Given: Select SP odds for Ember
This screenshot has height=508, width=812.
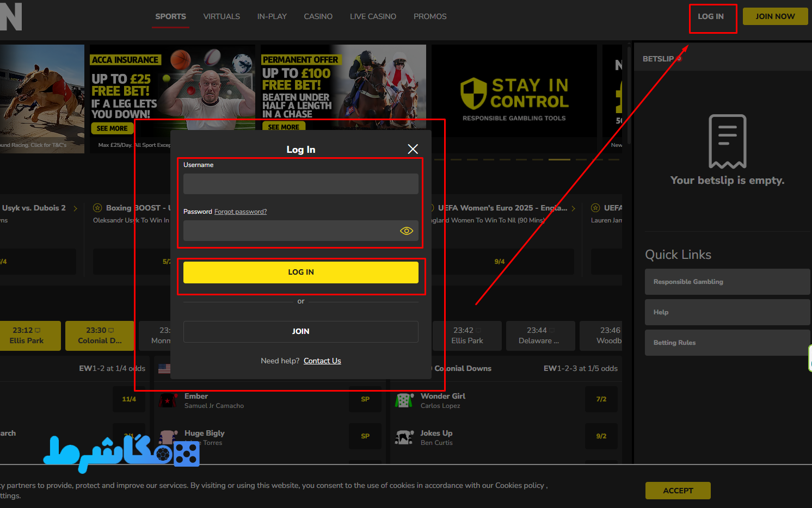Looking at the screenshot, I should click(365, 399).
